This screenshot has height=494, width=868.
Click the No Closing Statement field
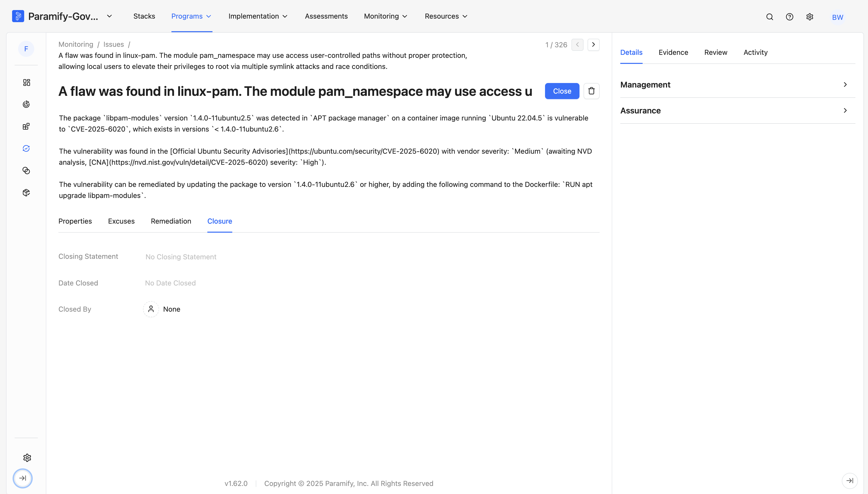coord(180,257)
